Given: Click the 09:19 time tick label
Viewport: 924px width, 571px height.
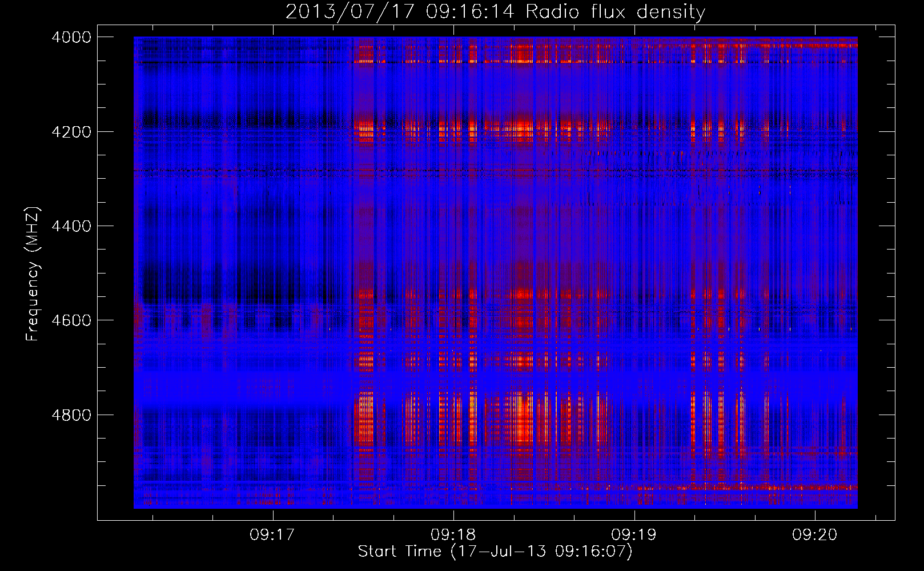Looking at the screenshot, I should [634, 535].
